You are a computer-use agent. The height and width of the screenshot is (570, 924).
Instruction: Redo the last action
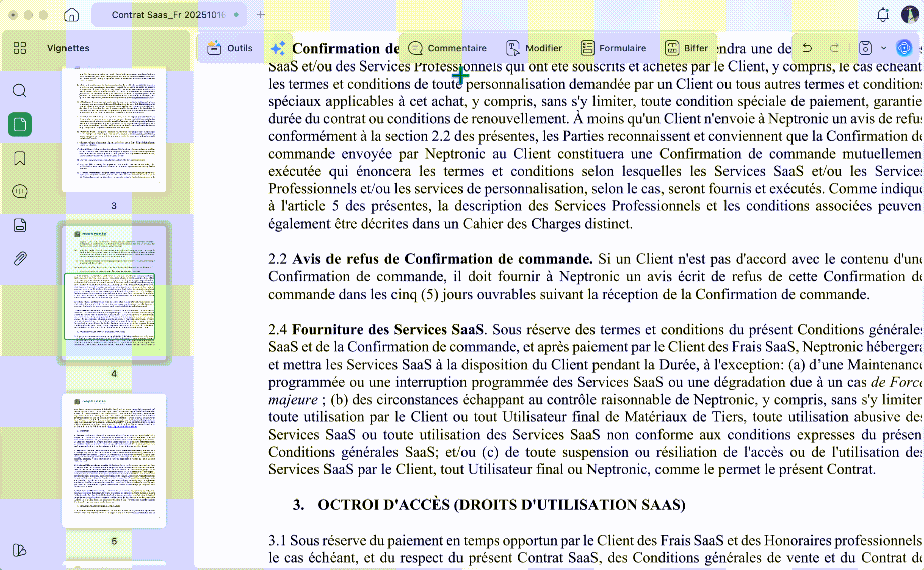(x=834, y=48)
